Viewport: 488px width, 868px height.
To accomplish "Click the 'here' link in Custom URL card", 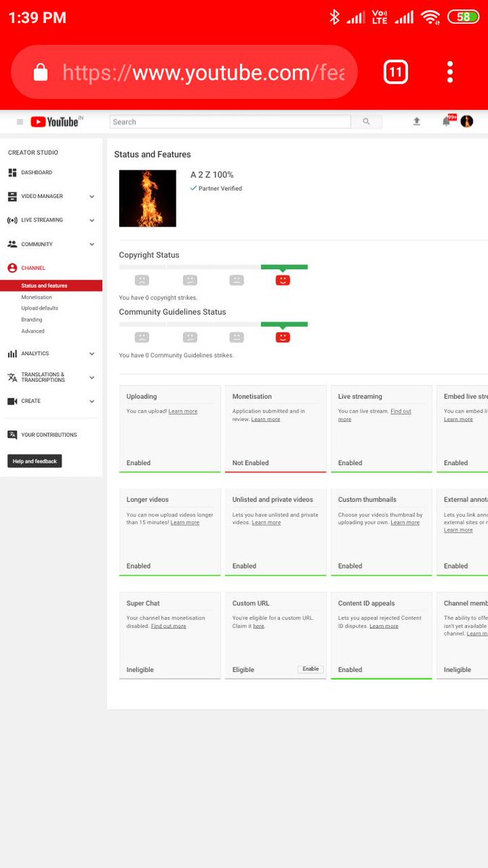I will [258, 626].
